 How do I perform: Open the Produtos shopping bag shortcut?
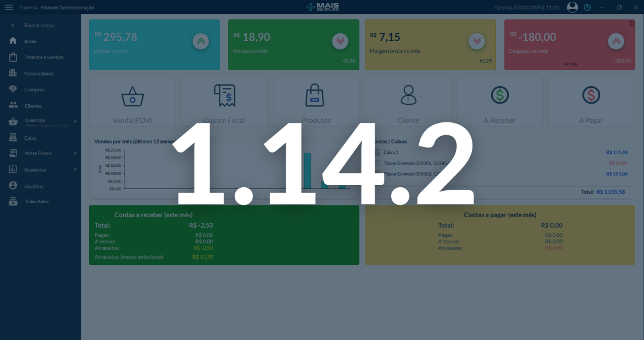pos(316,101)
